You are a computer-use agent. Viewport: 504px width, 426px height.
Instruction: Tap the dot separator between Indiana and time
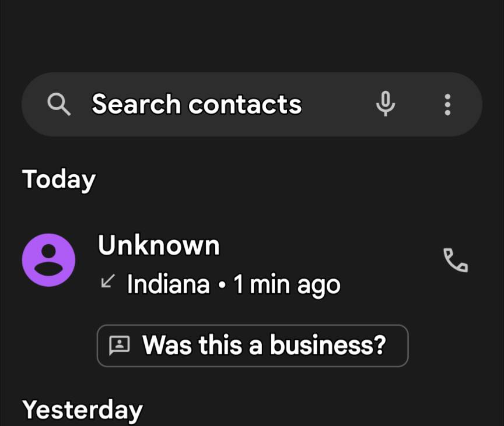222,285
